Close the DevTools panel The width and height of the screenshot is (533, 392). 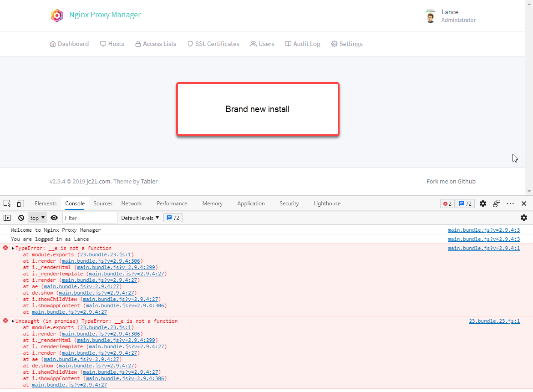[x=524, y=204]
